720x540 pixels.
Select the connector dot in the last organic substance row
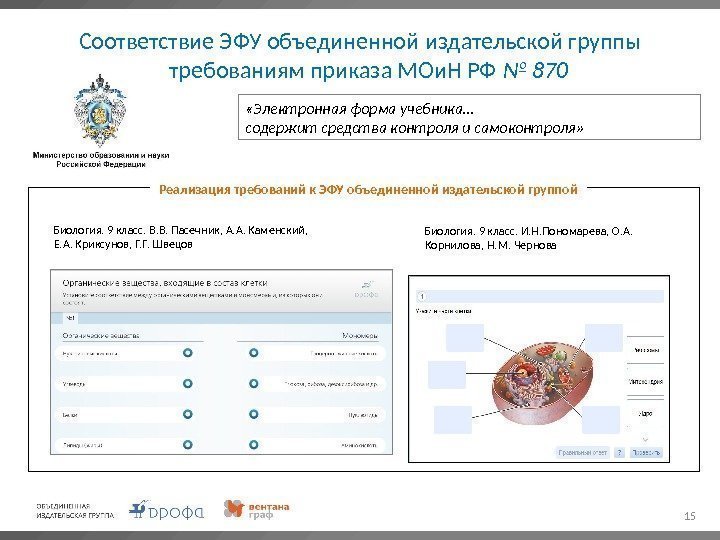pos(187,444)
